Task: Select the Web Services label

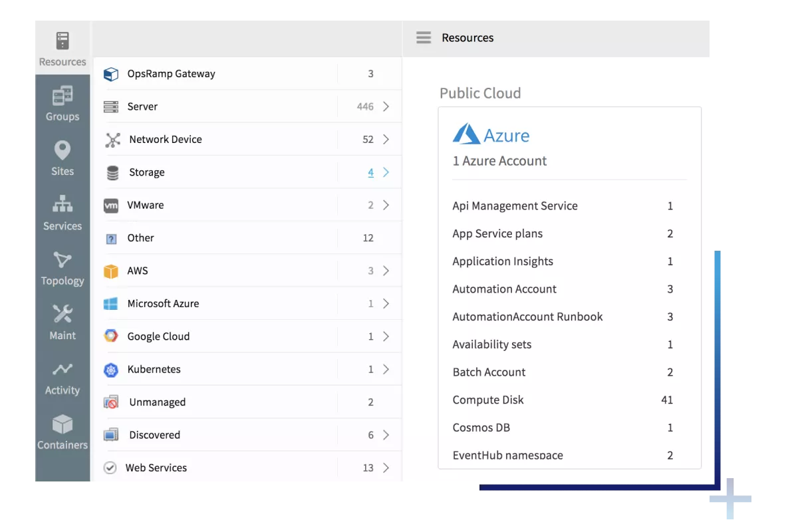Action: click(156, 467)
